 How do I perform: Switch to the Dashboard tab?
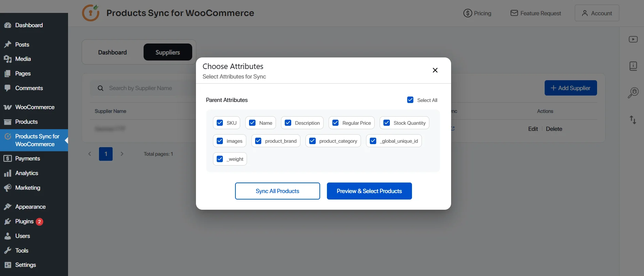click(113, 52)
